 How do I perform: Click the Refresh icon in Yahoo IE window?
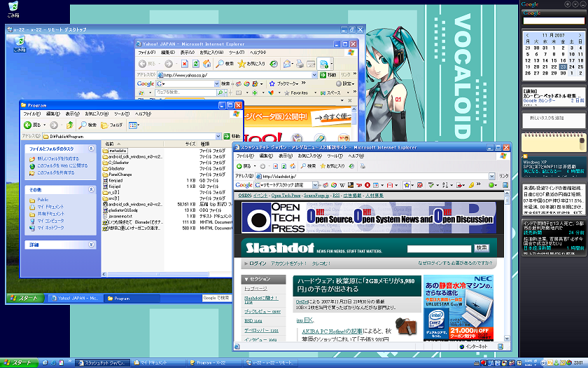[195, 64]
